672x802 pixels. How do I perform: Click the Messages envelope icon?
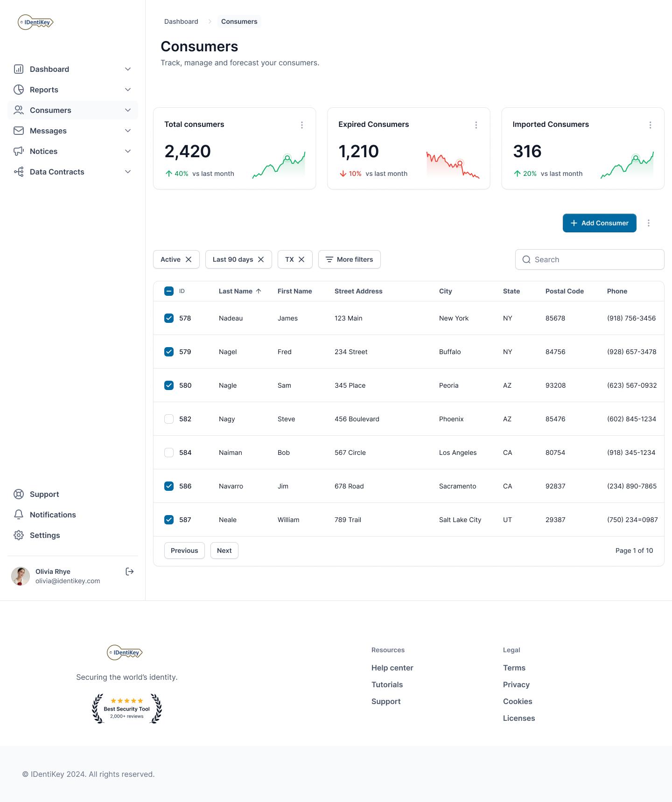coord(19,131)
